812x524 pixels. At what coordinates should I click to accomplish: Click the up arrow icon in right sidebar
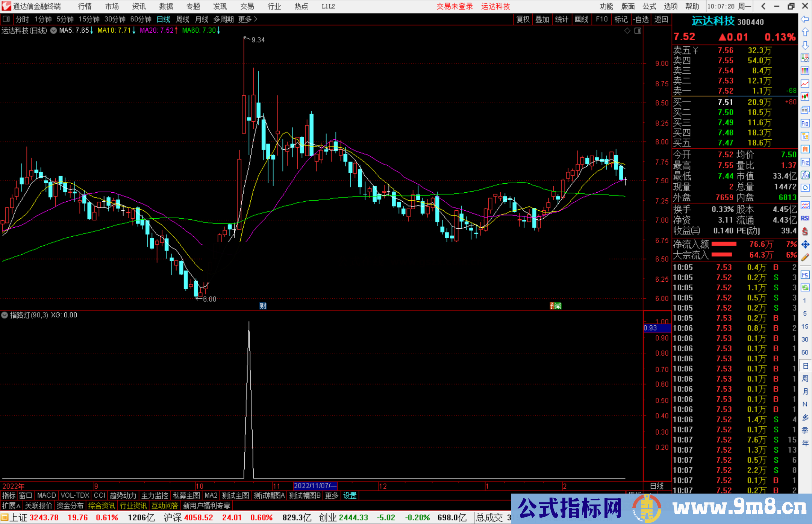click(x=805, y=32)
